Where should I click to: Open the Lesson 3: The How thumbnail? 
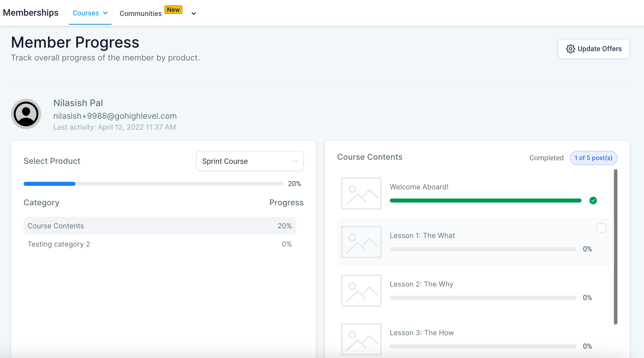(x=361, y=339)
